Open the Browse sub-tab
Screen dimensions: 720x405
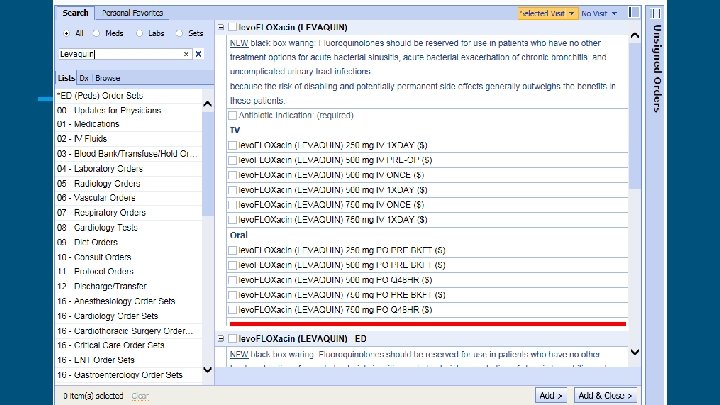point(107,78)
